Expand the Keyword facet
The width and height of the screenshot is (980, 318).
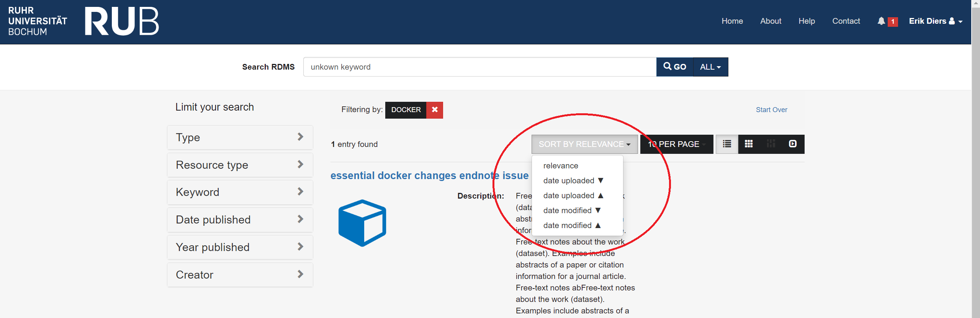[x=240, y=192]
